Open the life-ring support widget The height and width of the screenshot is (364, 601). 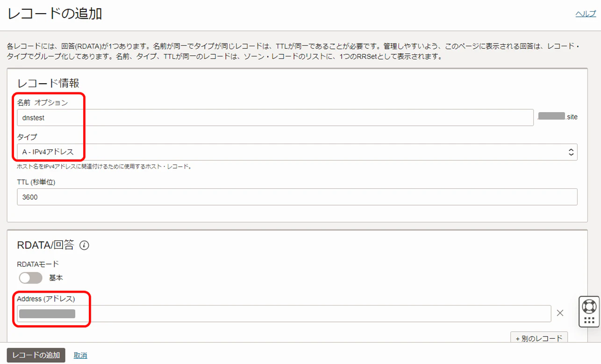tap(588, 306)
